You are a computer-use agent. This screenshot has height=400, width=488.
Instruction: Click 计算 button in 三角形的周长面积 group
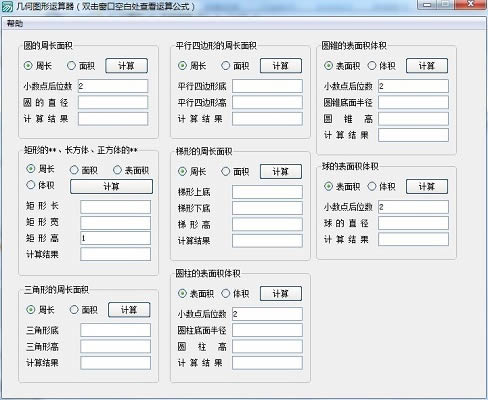[129, 310]
